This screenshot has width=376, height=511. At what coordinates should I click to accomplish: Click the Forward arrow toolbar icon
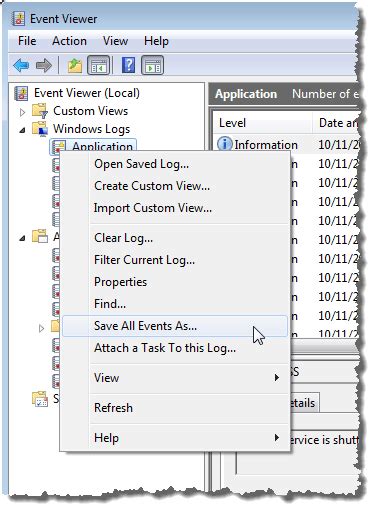pyautogui.click(x=44, y=65)
